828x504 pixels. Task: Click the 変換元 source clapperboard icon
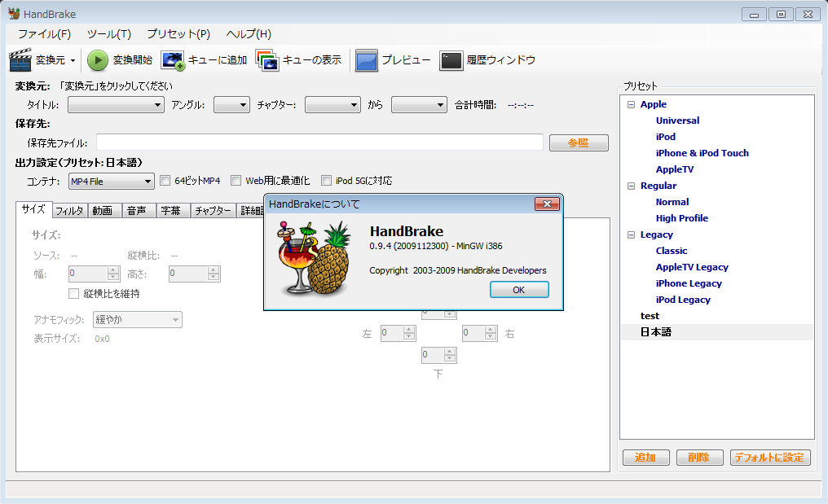(x=20, y=59)
